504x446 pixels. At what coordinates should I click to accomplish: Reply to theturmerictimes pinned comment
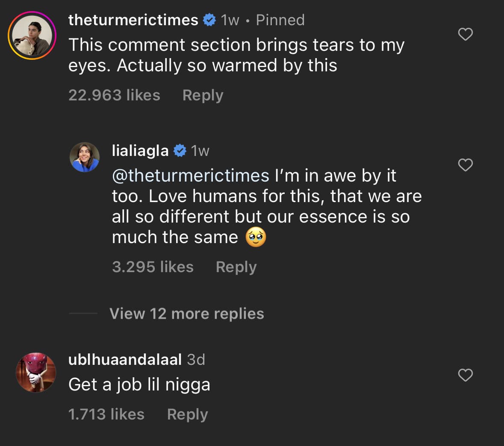[x=203, y=95]
